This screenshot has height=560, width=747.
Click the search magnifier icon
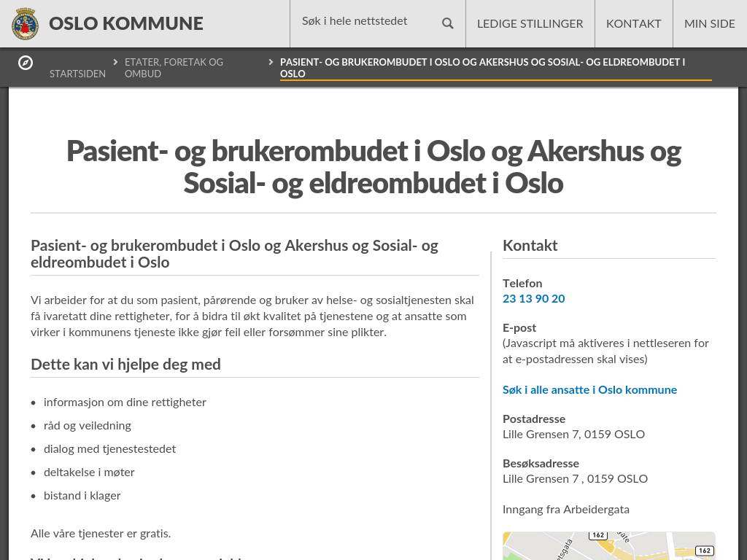click(x=448, y=23)
